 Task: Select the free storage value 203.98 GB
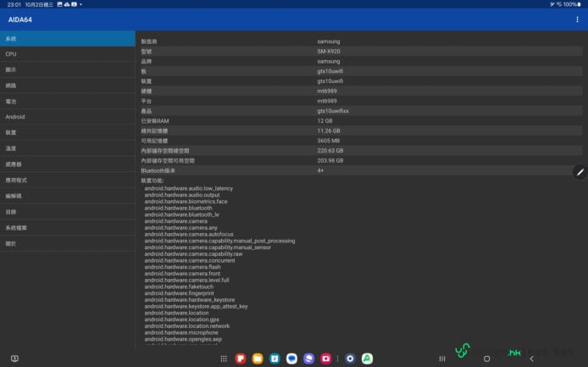pyautogui.click(x=330, y=160)
